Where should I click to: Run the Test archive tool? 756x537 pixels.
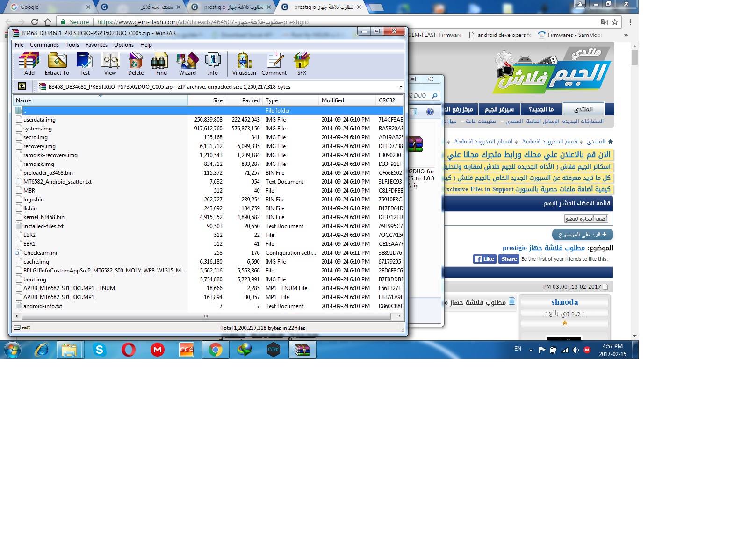(85, 64)
